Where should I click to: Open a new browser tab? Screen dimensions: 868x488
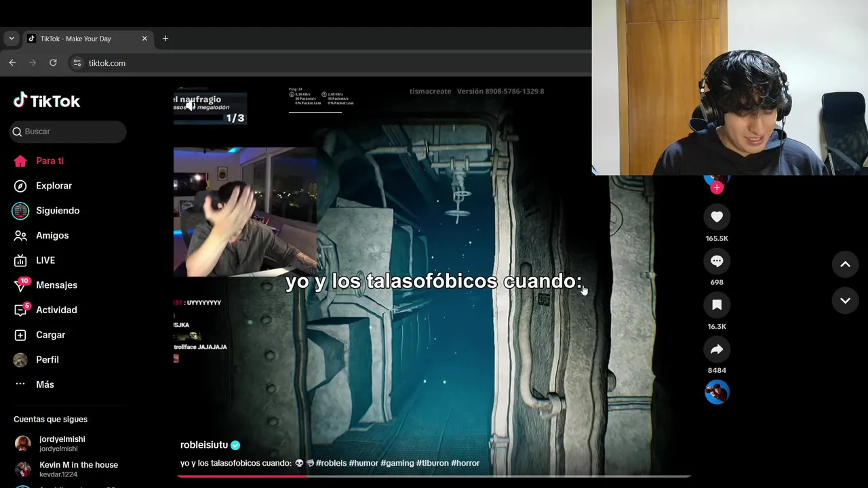(x=165, y=39)
